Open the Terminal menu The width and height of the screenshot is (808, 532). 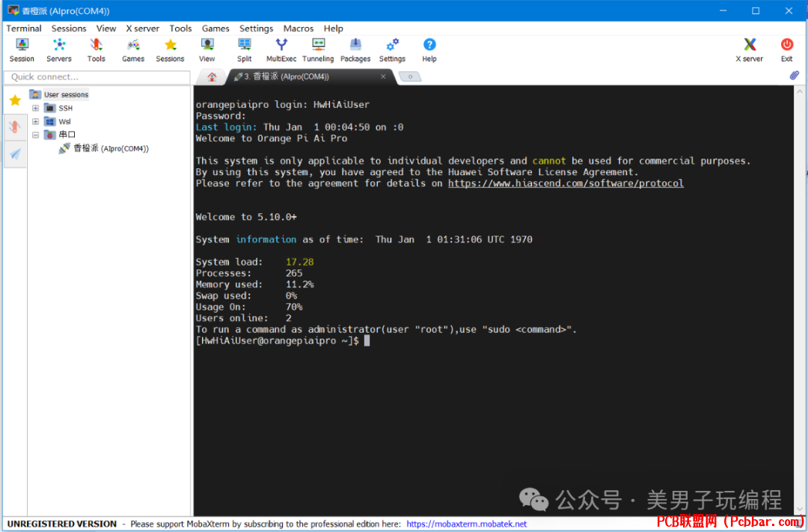[x=24, y=28]
